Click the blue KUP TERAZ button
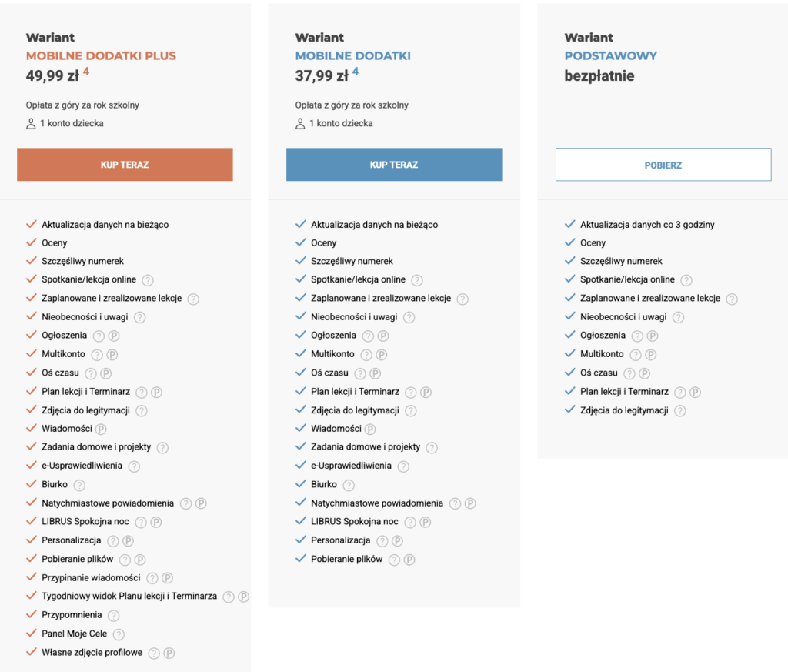788x672 pixels. click(394, 165)
